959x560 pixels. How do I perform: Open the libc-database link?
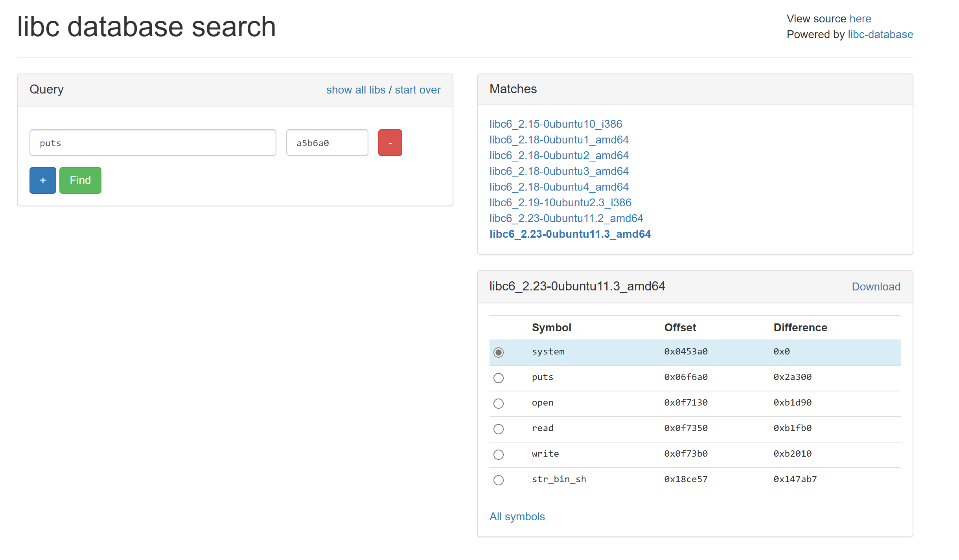[x=880, y=34]
